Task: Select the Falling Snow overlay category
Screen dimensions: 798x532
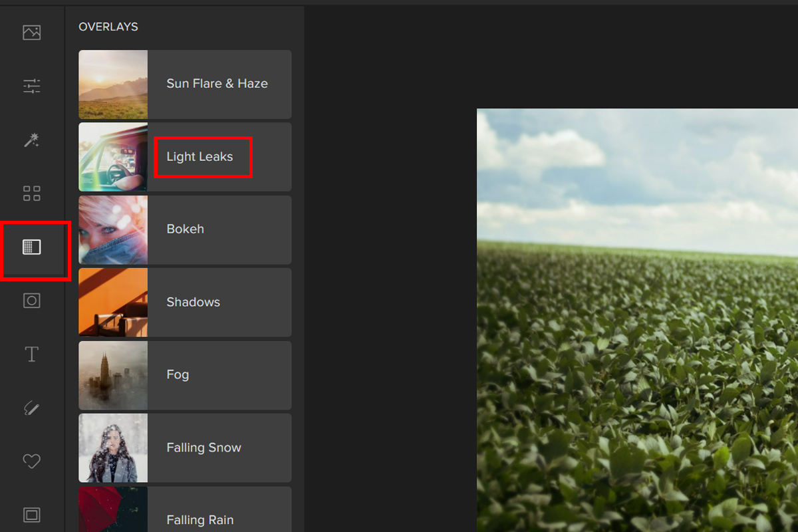Action: [x=203, y=448]
